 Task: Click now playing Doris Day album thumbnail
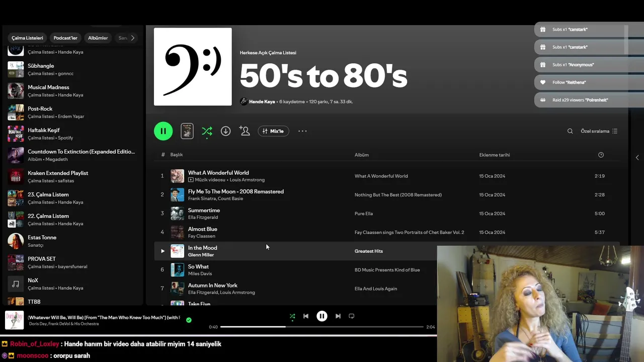[x=14, y=320]
